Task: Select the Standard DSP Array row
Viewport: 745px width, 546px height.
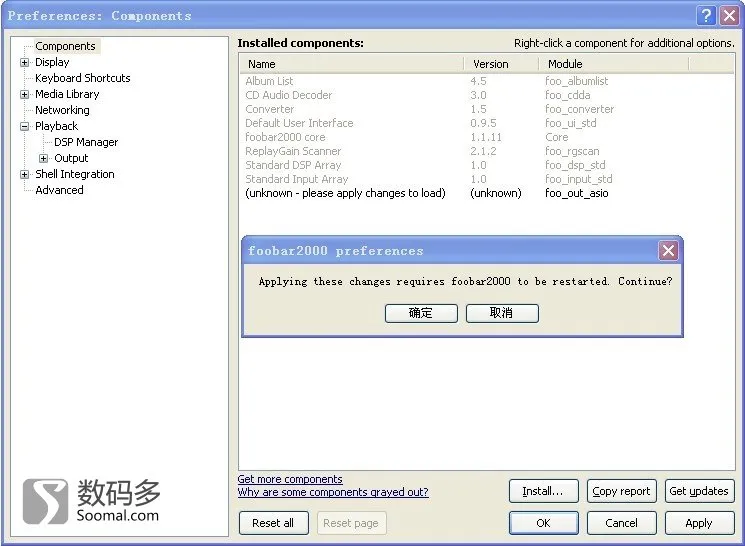Action: point(487,165)
